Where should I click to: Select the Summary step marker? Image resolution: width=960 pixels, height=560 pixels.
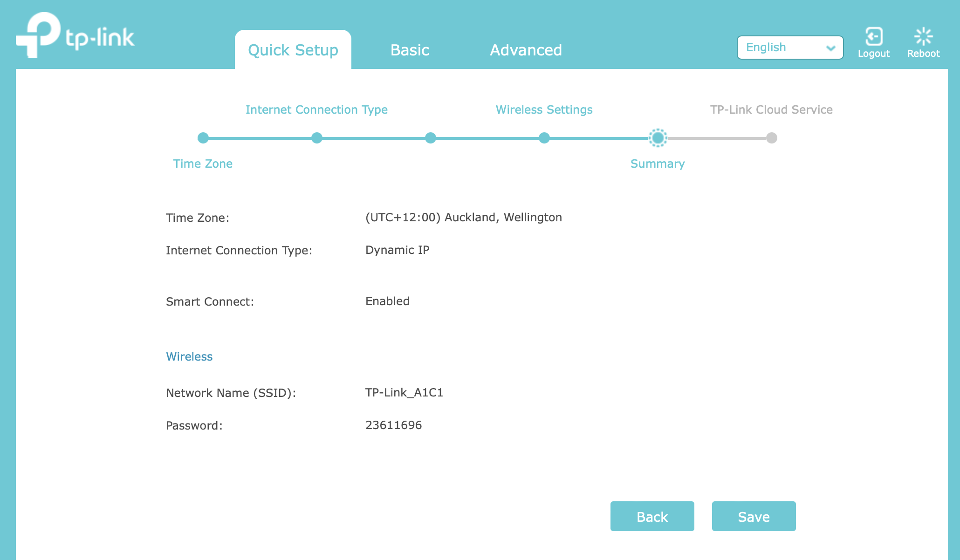(658, 138)
